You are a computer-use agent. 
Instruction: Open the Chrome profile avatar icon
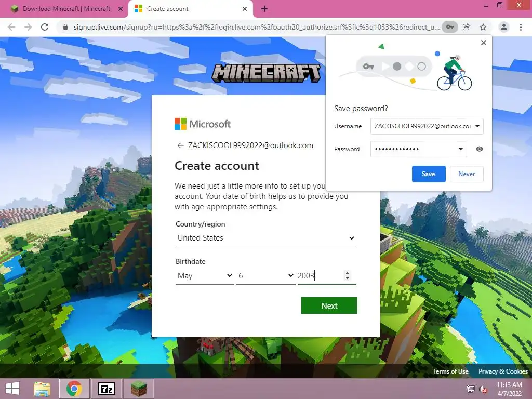point(504,27)
